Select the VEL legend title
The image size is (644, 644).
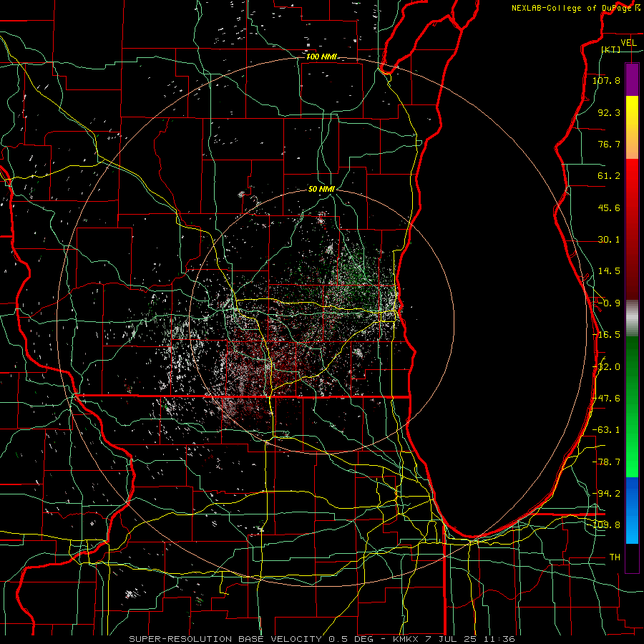(628, 42)
